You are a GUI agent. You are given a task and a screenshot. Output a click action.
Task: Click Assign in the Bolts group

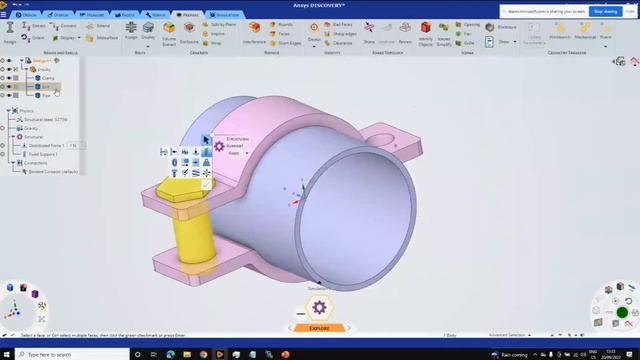[131, 31]
